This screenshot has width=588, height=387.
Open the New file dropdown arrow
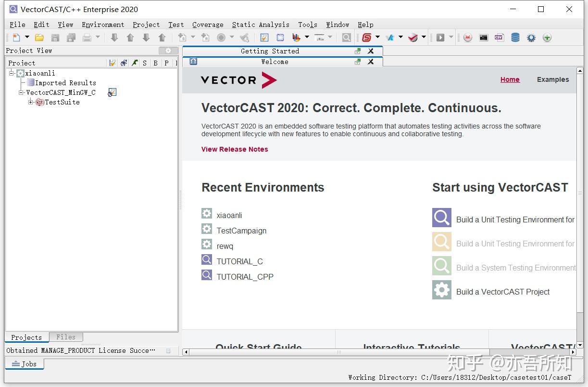[x=27, y=37]
